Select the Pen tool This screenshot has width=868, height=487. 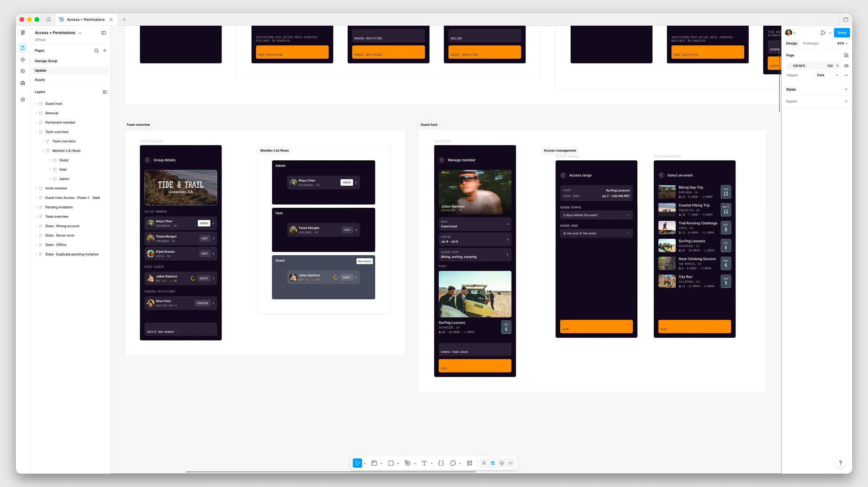(x=407, y=463)
